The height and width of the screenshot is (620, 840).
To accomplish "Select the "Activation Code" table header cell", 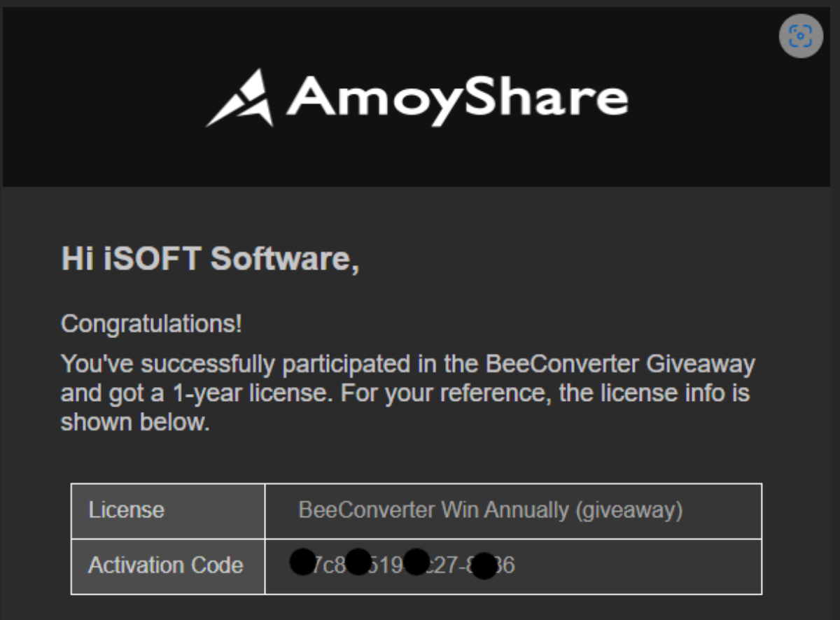I will point(166,565).
